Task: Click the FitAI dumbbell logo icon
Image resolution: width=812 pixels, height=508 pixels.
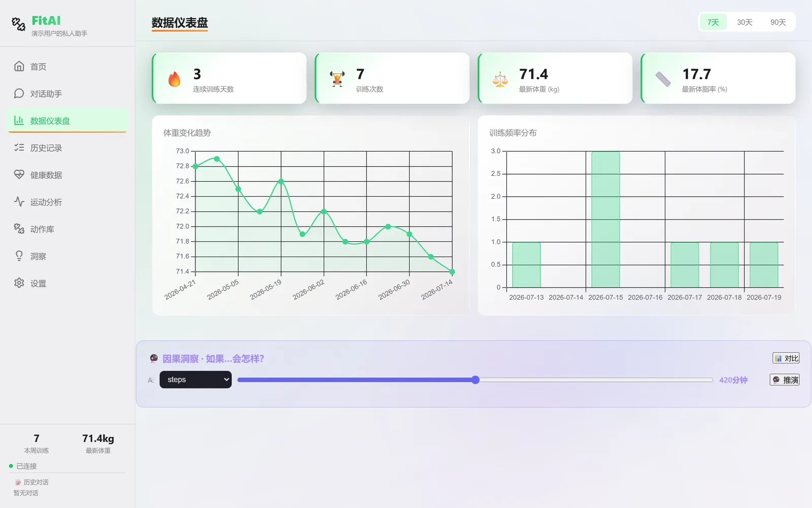Action: (19, 24)
